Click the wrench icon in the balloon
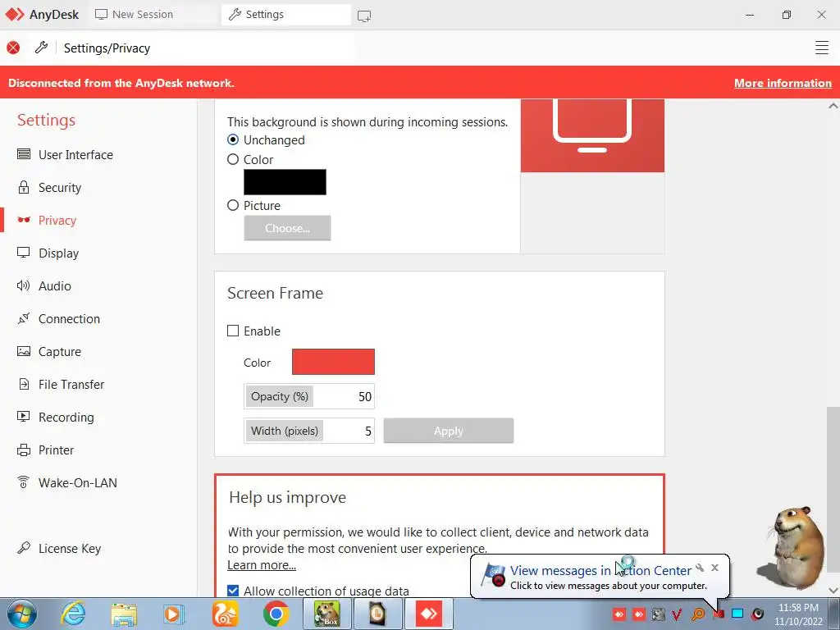The width and height of the screenshot is (840, 630). click(x=700, y=568)
